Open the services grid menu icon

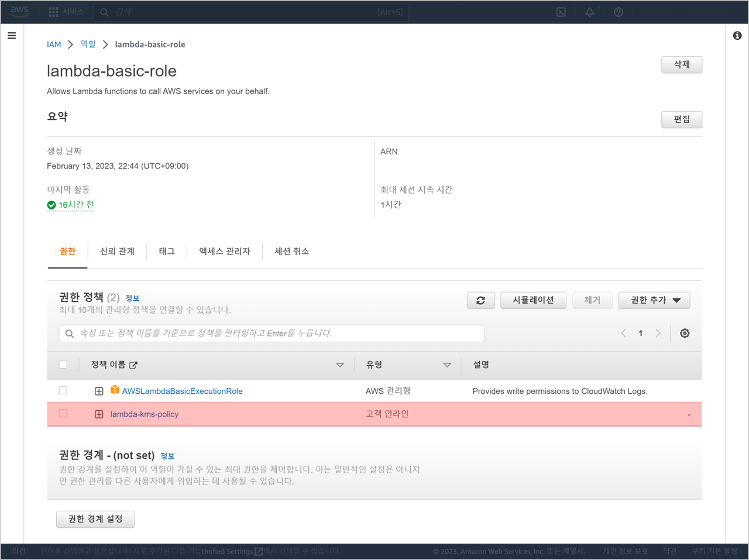pyautogui.click(x=53, y=12)
